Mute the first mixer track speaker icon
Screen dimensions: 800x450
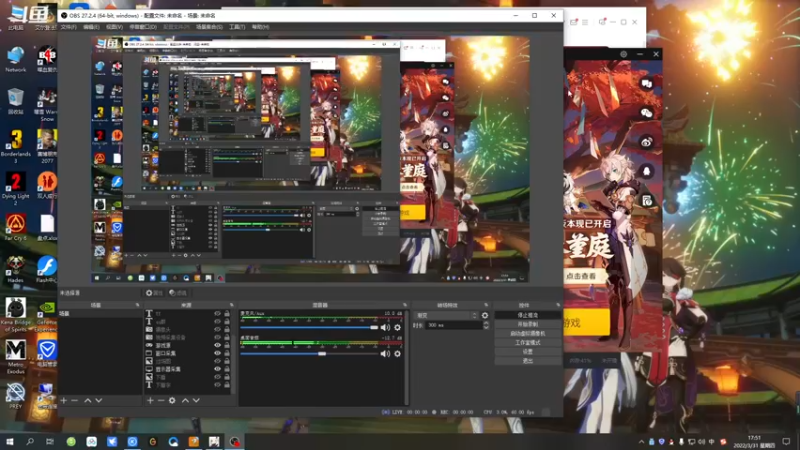tap(385, 328)
